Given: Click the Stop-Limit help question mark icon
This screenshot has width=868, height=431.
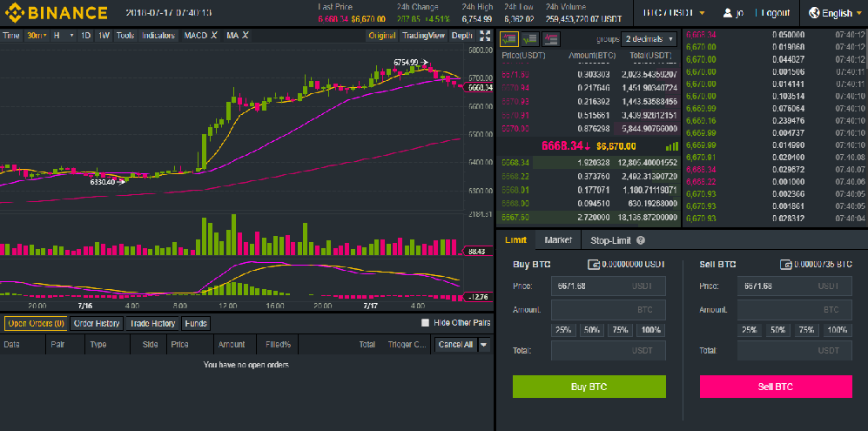Looking at the screenshot, I should (x=641, y=240).
